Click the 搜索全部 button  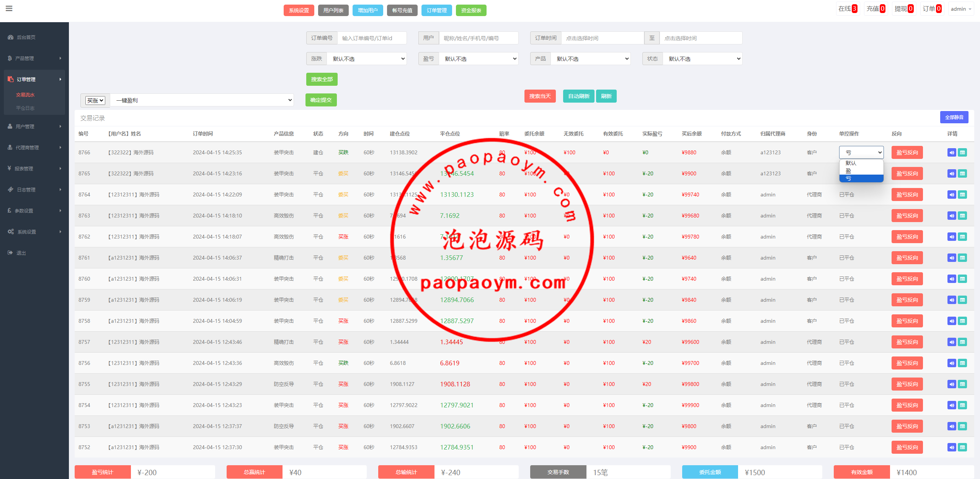pyautogui.click(x=322, y=79)
